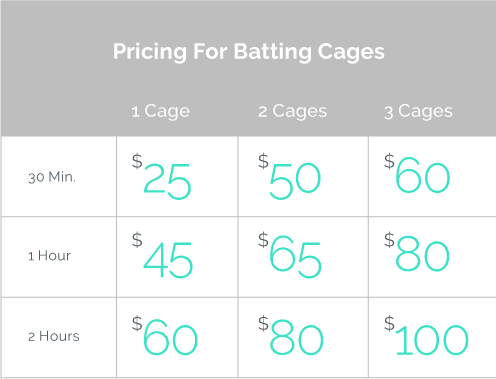
Task: Click the 1 Hour row label
Action: pyautogui.click(x=49, y=256)
